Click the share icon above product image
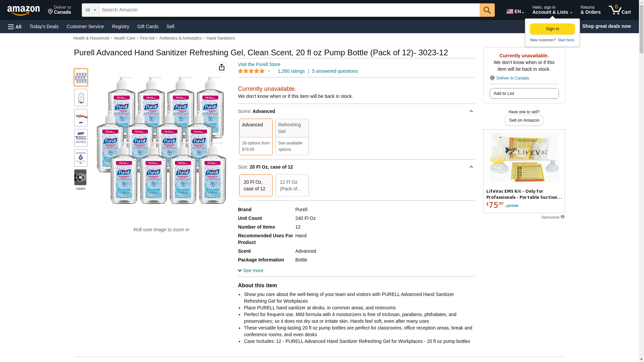Screen dimensions: 644x362 click(x=221, y=67)
